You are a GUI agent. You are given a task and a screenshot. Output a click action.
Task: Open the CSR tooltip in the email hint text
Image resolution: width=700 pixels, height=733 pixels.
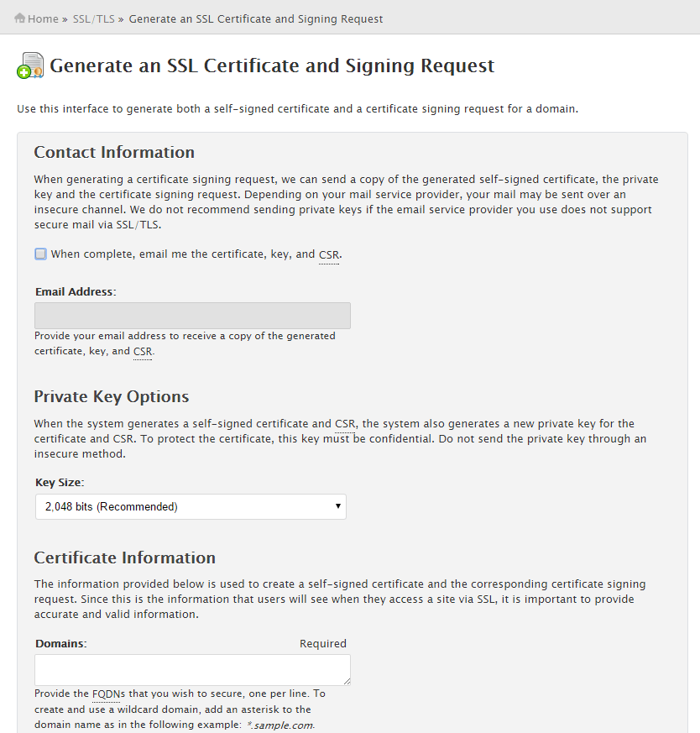[x=142, y=351]
